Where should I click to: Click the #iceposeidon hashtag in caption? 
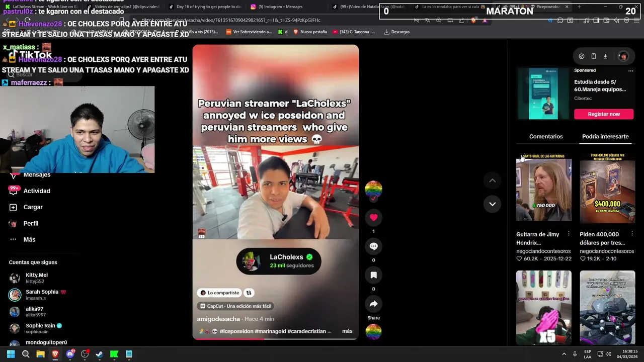tap(236, 331)
